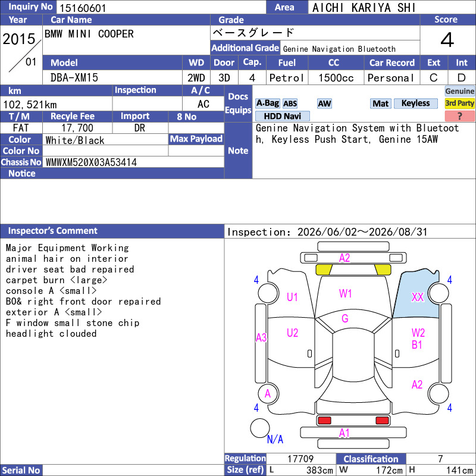Click the import value DR
Image resolution: width=476 pixels, height=476 pixels.
point(140,128)
